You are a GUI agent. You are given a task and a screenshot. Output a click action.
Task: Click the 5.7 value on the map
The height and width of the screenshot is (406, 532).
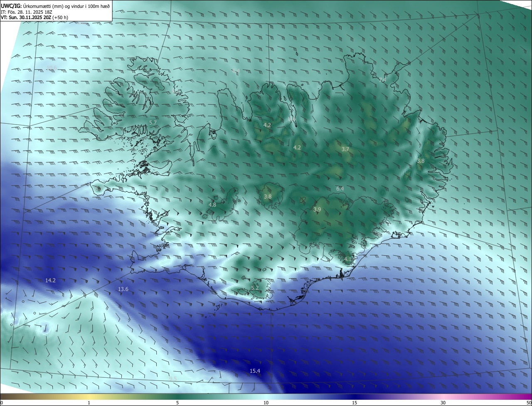coord(153,123)
